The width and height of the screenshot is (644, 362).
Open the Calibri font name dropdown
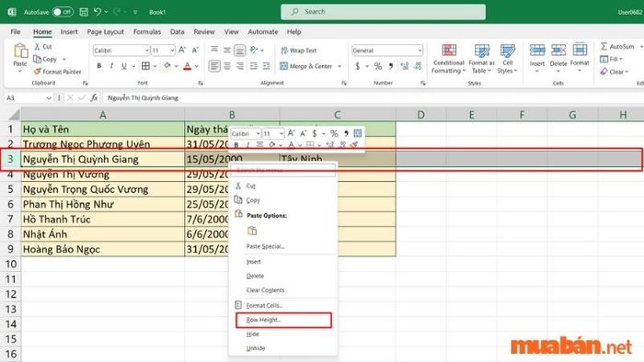point(146,51)
